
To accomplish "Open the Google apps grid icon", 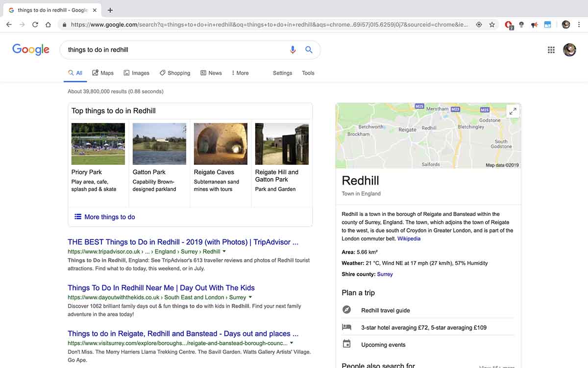I will (551, 50).
